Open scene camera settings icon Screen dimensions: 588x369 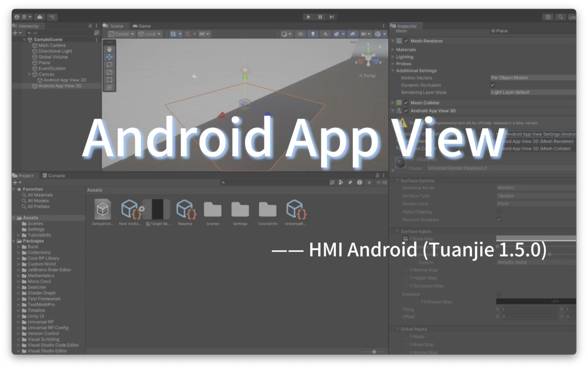click(364, 34)
